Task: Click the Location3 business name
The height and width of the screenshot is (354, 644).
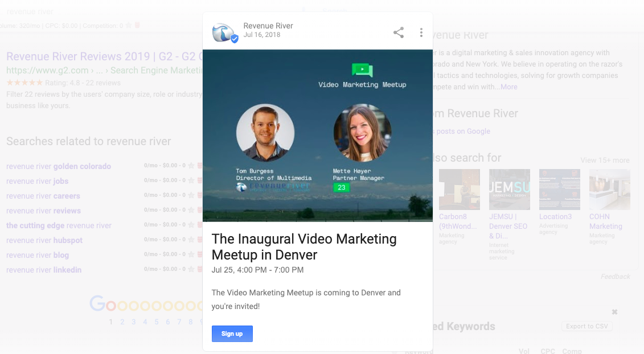Action: [x=555, y=216]
